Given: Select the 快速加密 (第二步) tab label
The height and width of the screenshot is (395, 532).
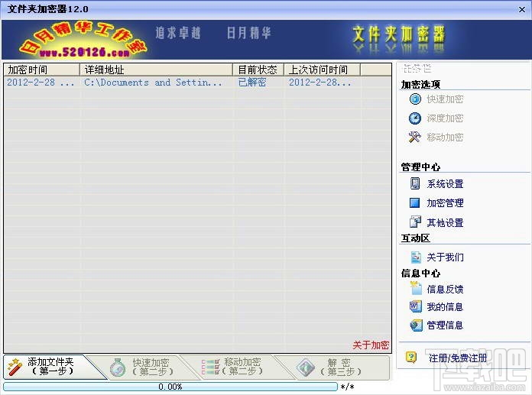Looking at the screenshot, I should click(151, 367).
